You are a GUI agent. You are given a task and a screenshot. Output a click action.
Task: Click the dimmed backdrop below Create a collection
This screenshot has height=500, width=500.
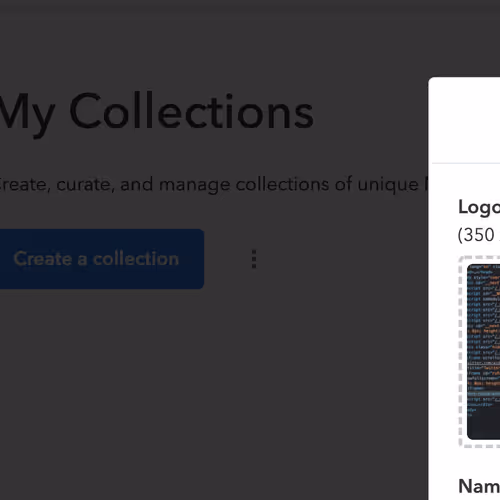(x=133, y=383)
